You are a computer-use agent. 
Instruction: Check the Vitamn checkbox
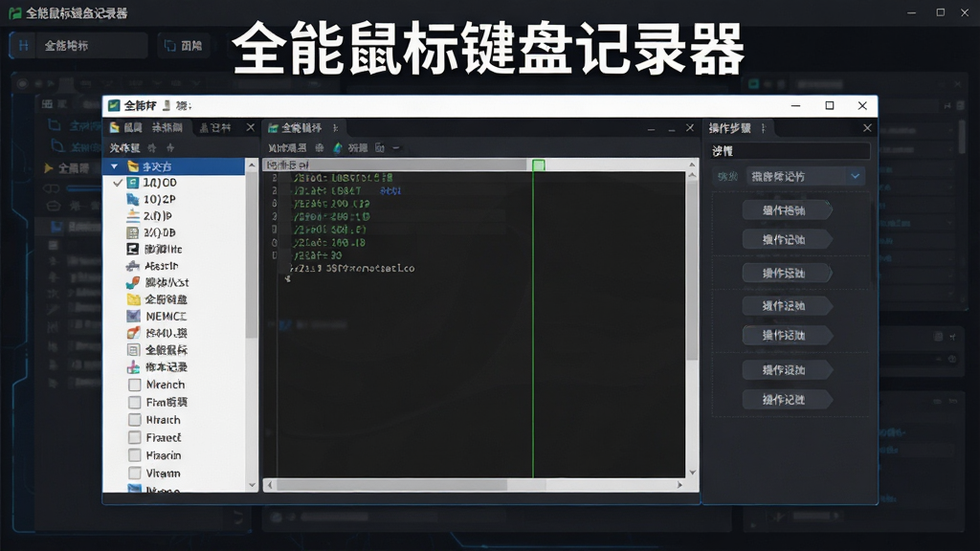[x=134, y=473]
